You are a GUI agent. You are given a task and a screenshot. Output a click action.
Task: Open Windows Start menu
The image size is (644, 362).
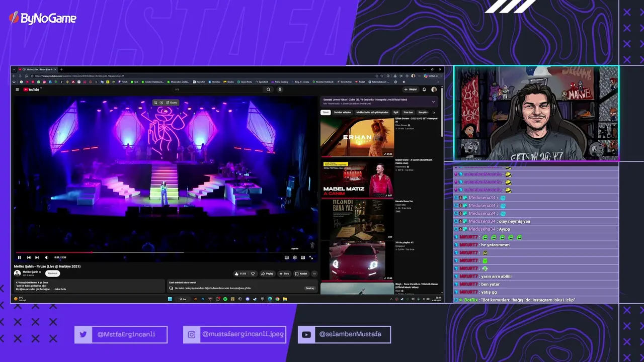170,299
